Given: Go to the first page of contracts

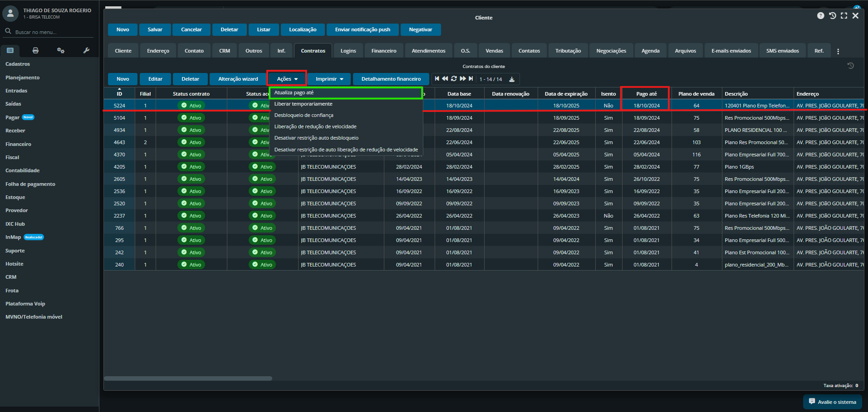Looking at the screenshot, I should pos(437,79).
